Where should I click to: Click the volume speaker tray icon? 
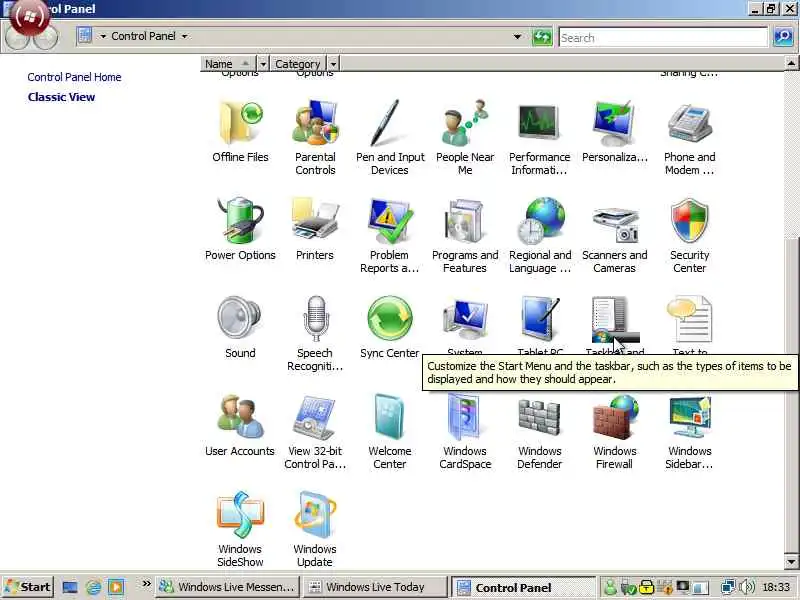pos(747,587)
